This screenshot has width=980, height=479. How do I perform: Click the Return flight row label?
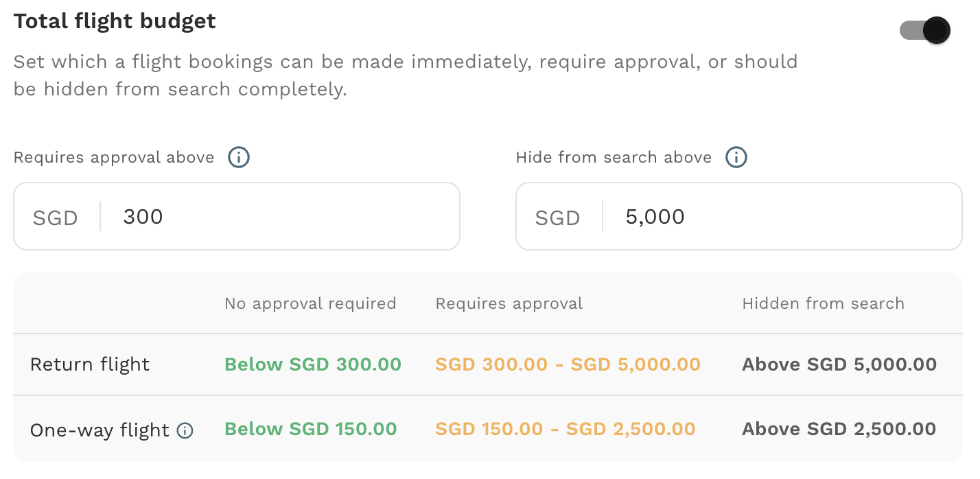tap(90, 364)
